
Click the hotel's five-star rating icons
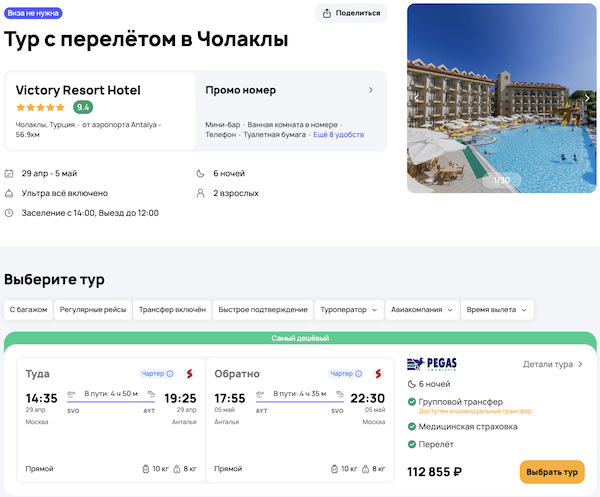41,107
